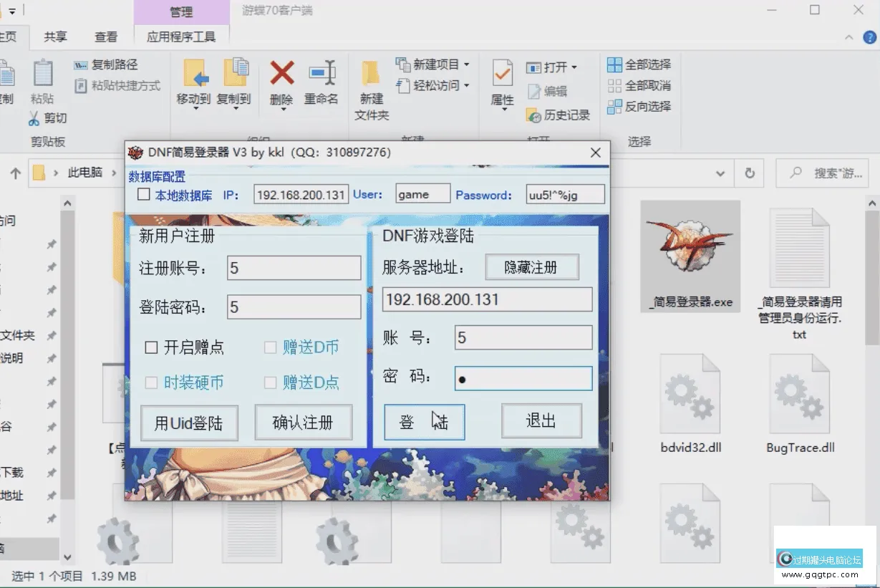Click the 退出 exit button

542,421
